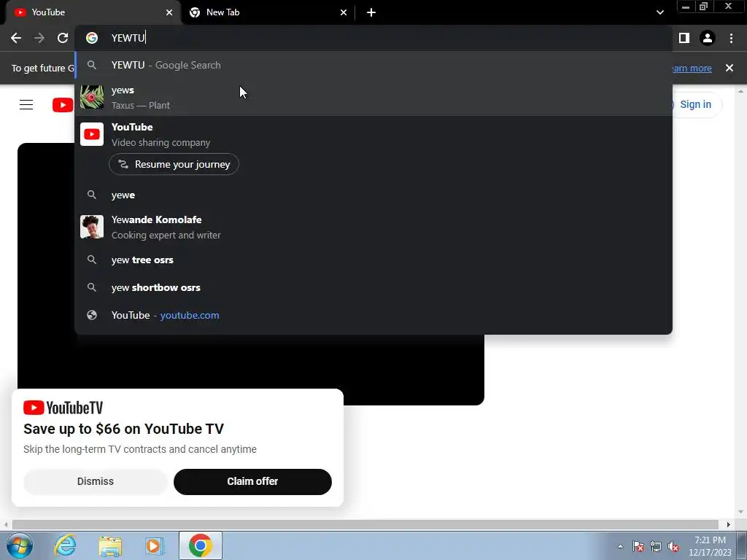747x560 pixels.
Task: Select the yew shortbow osrs suggestion
Action: coord(373,287)
